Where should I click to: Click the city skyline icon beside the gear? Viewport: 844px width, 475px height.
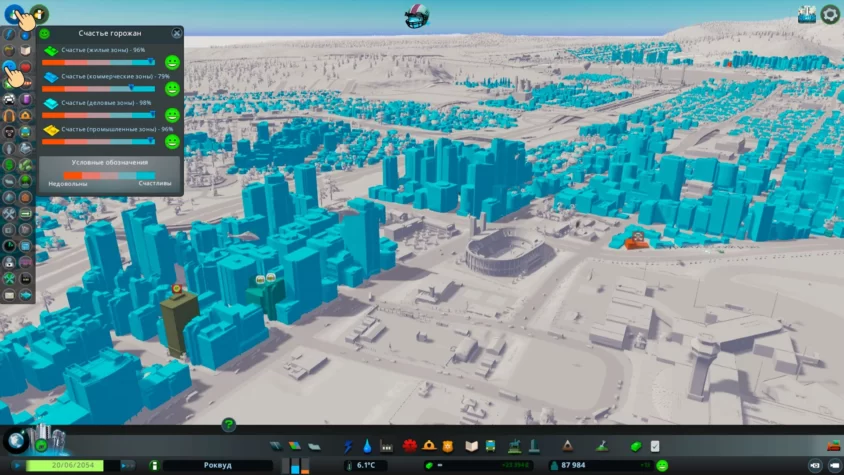806,15
